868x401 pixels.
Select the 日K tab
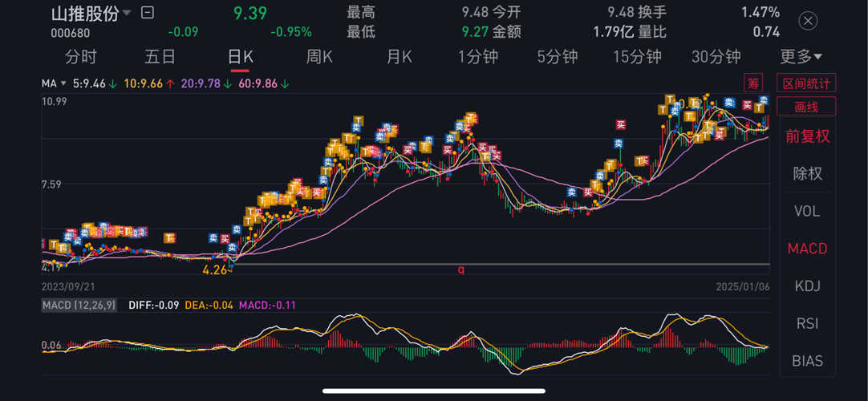point(240,56)
